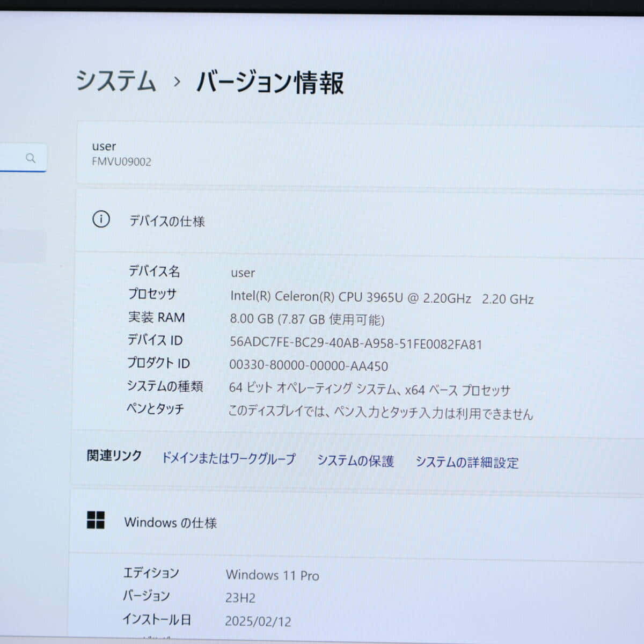Click the 関連リンク label
The image size is (644, 644).
114,456
